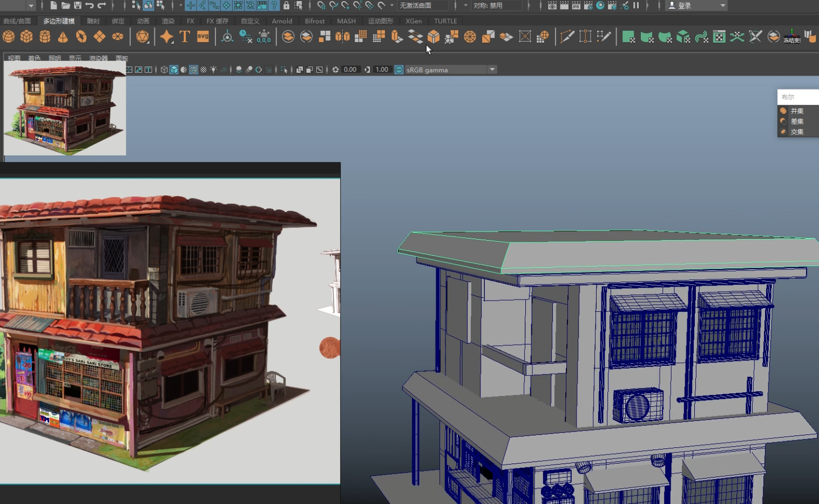Screen dimensions: 819x504
Task: Create polygon type with the T icon
Action: coord(185,37)
